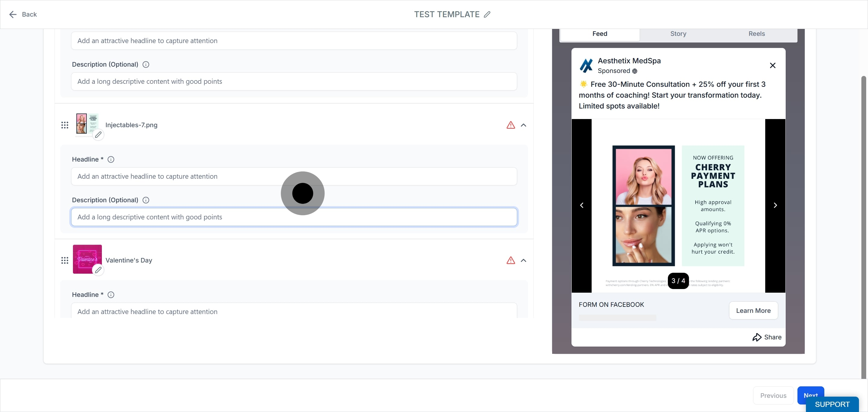The image size is (868, 412).
Task: Click the Learn More button in preview
Action: [753, 311]
